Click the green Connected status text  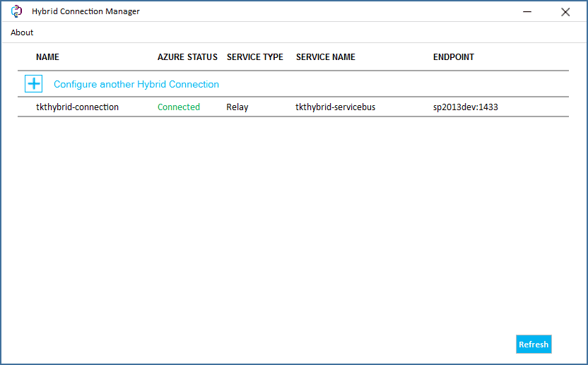pos(179,107)
